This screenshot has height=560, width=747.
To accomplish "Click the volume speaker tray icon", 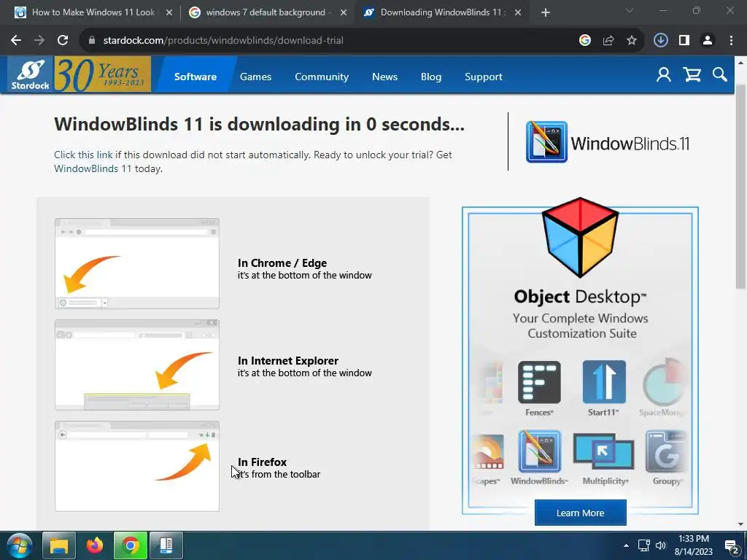I will [x=660, y=545].
